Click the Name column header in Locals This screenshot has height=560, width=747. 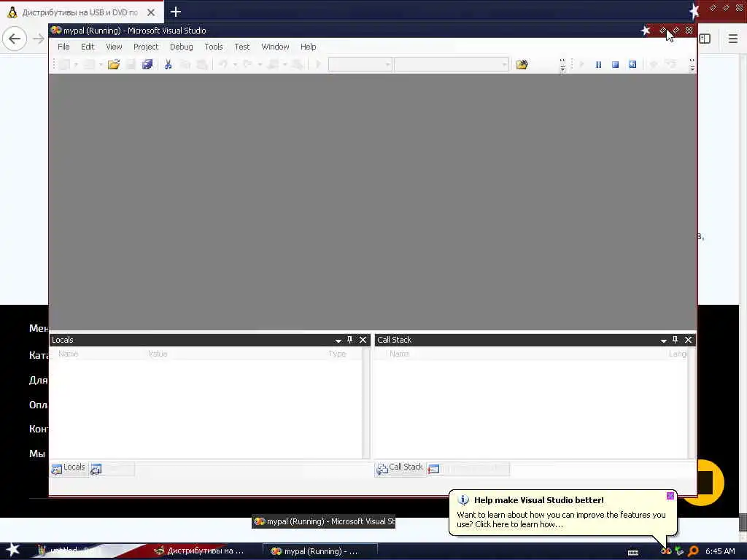(68, 354)
